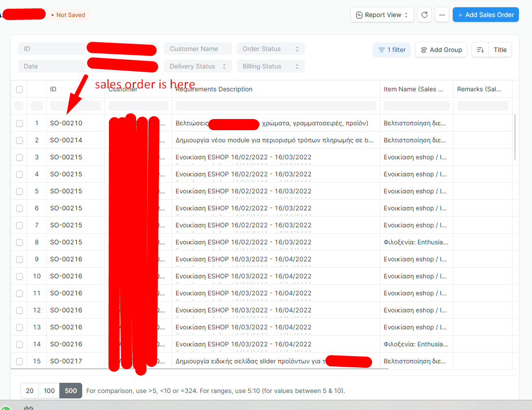The image size is (532, 410).
Task: Click Requirements Description column filter box
Action: [276, 106]
